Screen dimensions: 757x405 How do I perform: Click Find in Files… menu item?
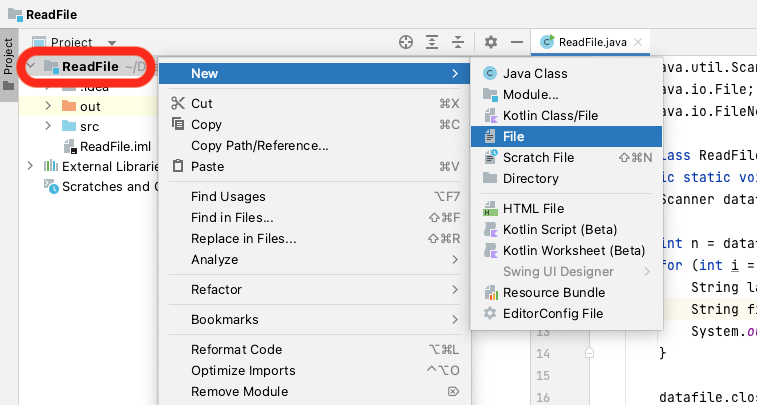click(x=232, y=217)
